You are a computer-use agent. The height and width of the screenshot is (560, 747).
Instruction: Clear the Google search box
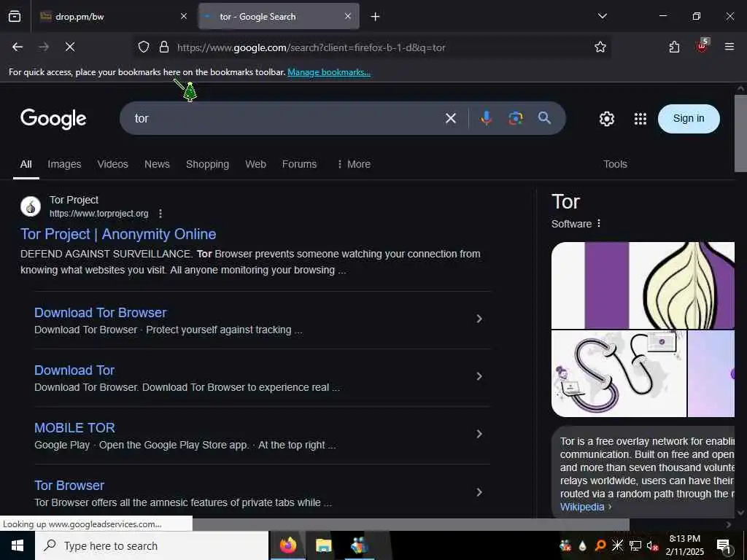click(451, 118)
